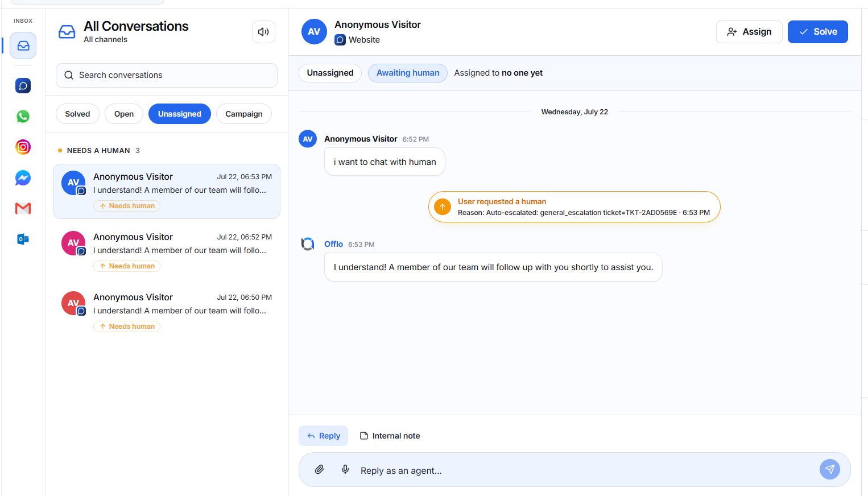Open the Instagram channel
The image size is (868, 496).
pyautogui.click(x=23, y=147)
